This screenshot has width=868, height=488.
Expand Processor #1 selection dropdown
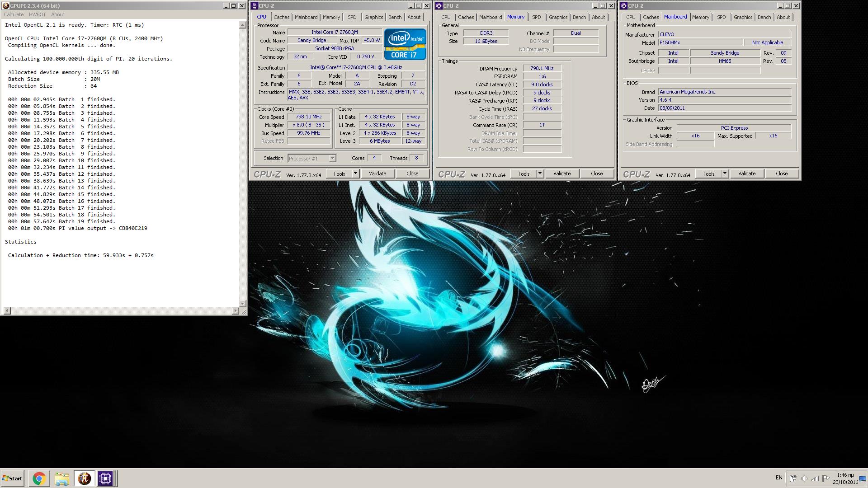(332, 159)
